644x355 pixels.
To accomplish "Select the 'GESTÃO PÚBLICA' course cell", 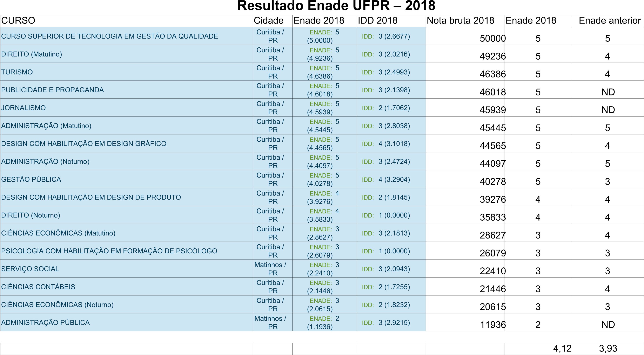I will [127, 179].
